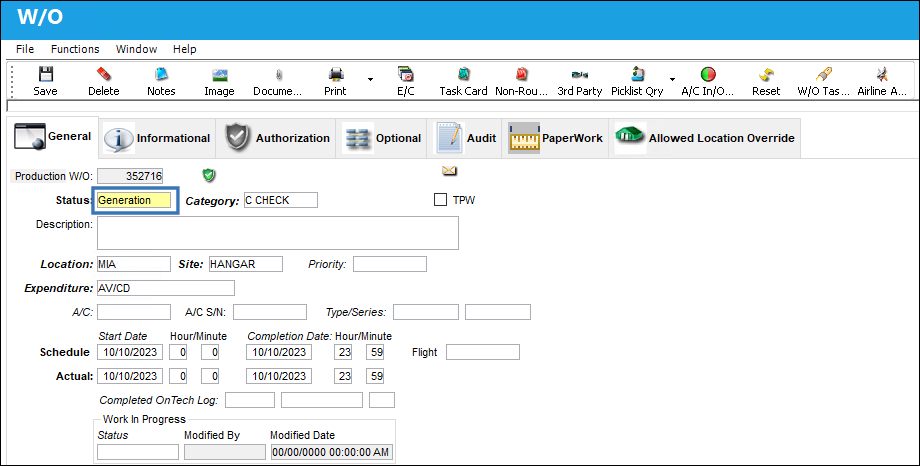Click the A/C input field
Viewport: 920px width, 466px height.
134,312
